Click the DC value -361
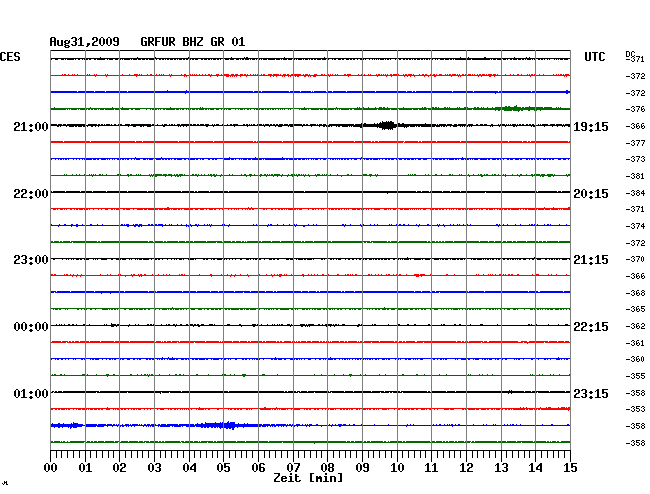The width and height of the screenshot is (650, 494). [635, 343]
